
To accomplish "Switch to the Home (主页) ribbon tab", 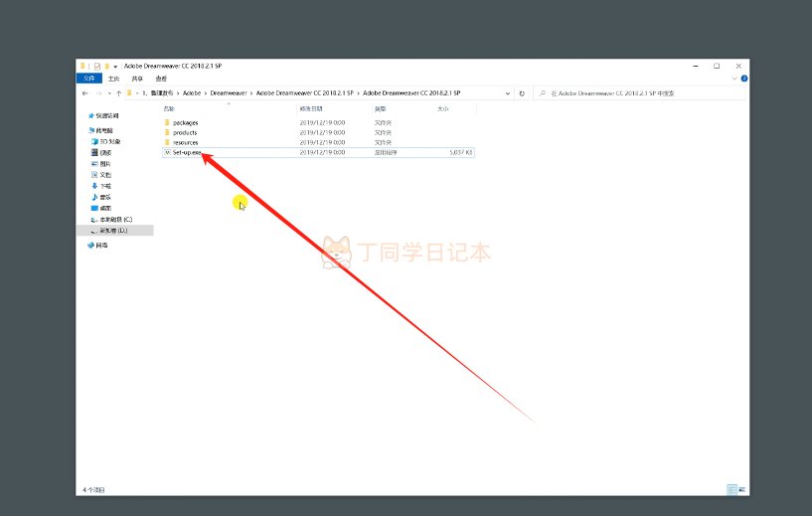I will coord(114,79).
